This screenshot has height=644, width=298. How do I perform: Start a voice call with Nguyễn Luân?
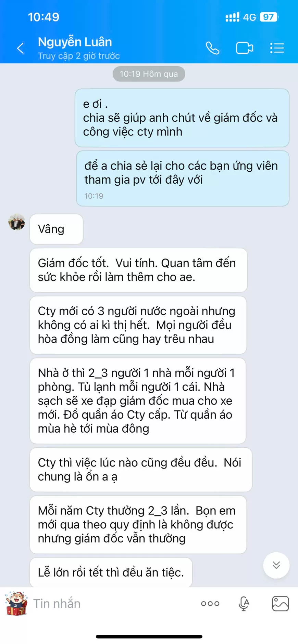click(x=212, y=48)
